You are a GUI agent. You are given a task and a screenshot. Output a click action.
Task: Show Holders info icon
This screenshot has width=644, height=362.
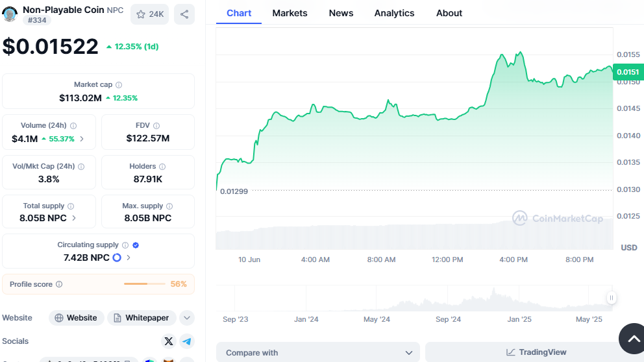click(x=162, y=167)
